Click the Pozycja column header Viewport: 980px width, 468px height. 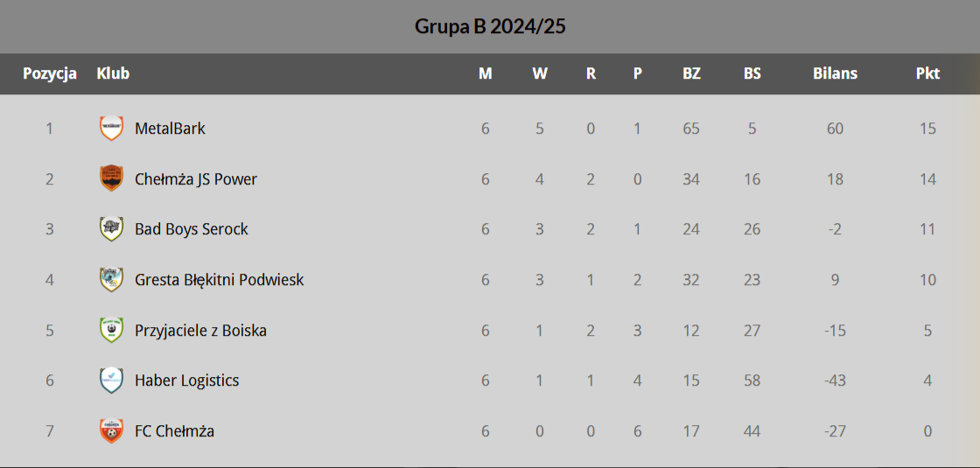[x=50, y=73]
